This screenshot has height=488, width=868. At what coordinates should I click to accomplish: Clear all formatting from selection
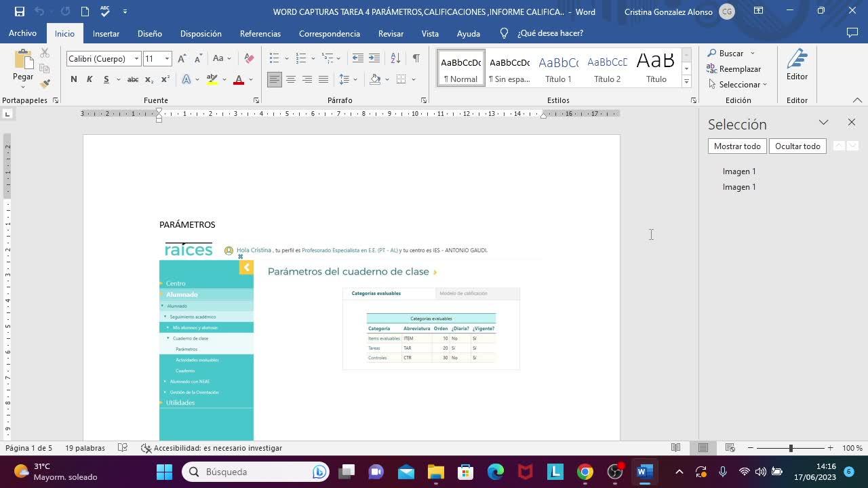(x=249, y=58)
